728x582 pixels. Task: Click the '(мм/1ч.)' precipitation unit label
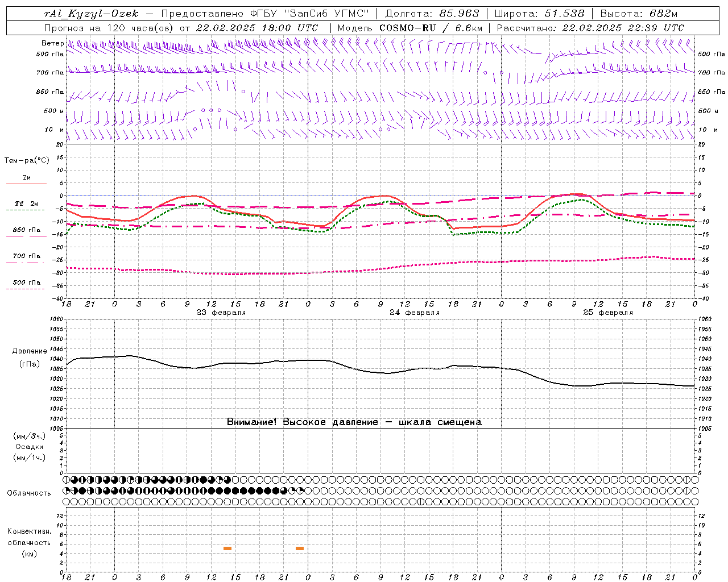pyautogui.click(x=30, y=458)
